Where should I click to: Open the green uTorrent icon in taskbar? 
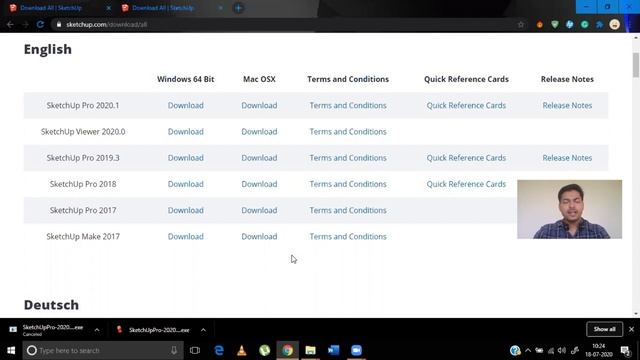[264, 350]
